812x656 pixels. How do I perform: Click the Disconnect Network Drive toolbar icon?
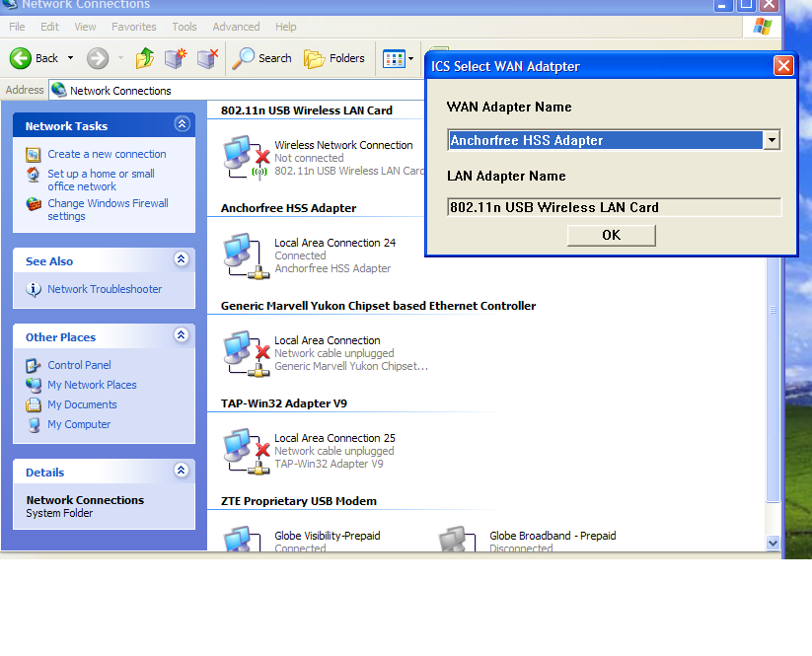click(207, 58)
